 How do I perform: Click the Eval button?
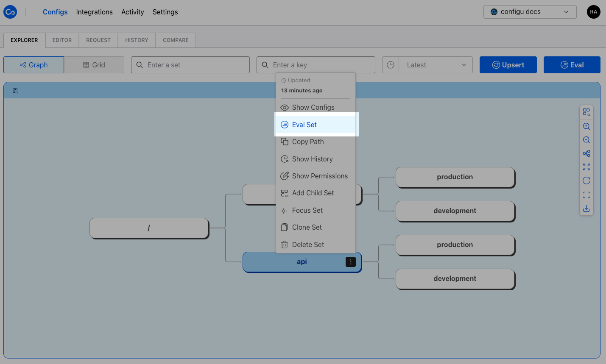click(x=572, y=65)
